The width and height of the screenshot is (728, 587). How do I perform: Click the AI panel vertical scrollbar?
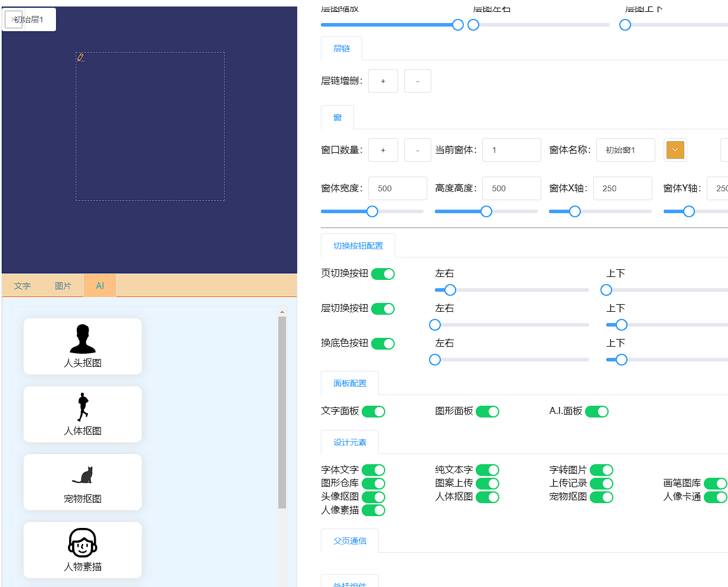pos(282,412)
